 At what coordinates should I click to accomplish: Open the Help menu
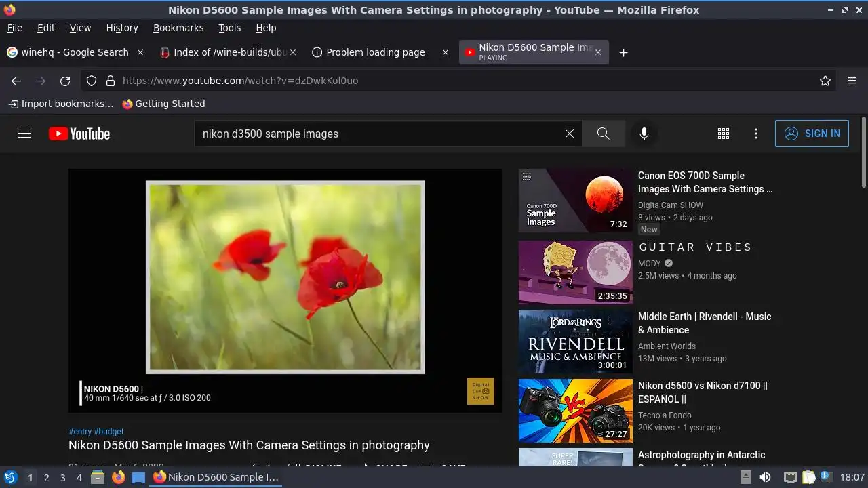tap(266, 28)
